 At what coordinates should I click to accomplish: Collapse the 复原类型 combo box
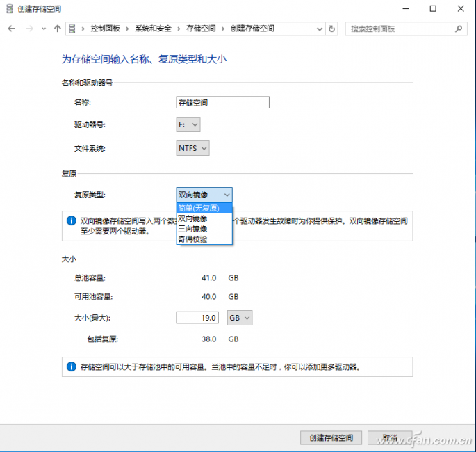pyautogui.click(x=204, y=195)
